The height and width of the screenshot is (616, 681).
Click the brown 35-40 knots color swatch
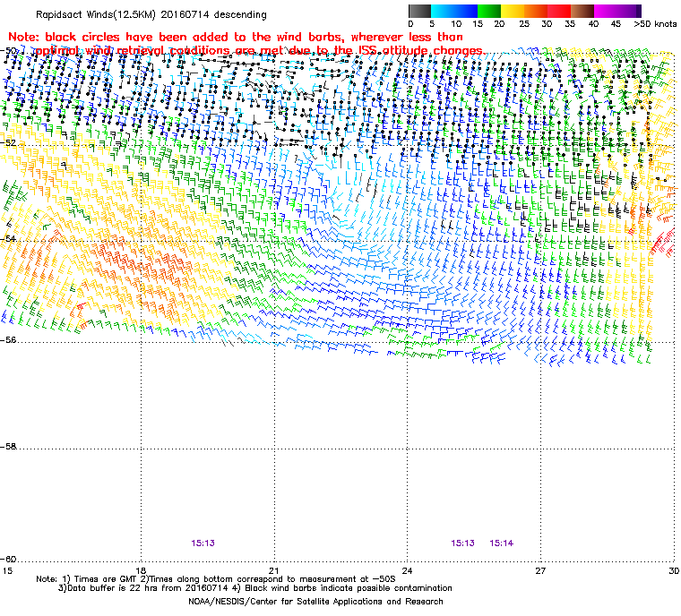point(582,11)
